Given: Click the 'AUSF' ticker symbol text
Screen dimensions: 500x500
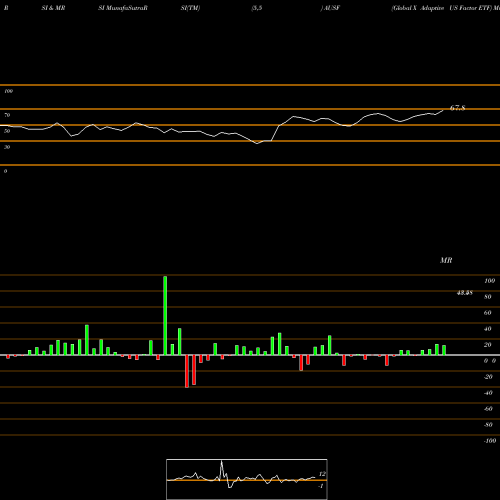Looking at the screenshot, I should coord(331,8).
